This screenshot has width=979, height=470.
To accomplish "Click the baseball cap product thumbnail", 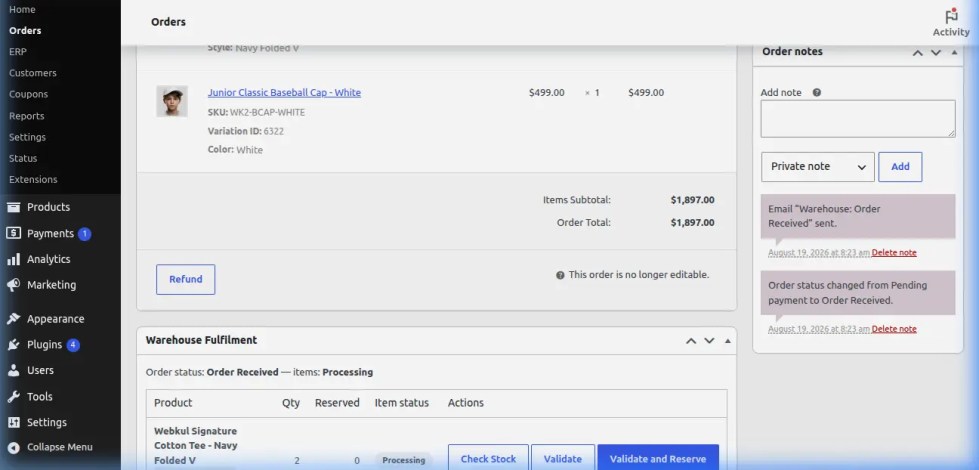I will [172, 101].
